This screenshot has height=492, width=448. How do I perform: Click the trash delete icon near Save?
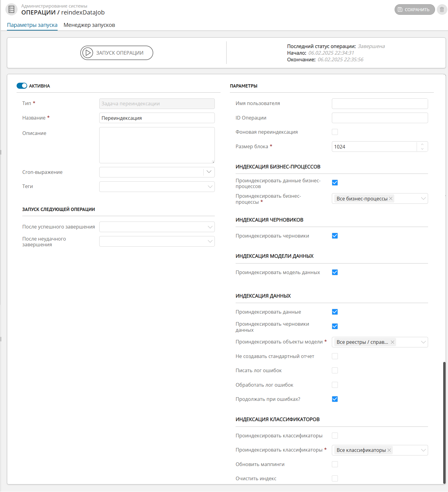pos(442,9)
